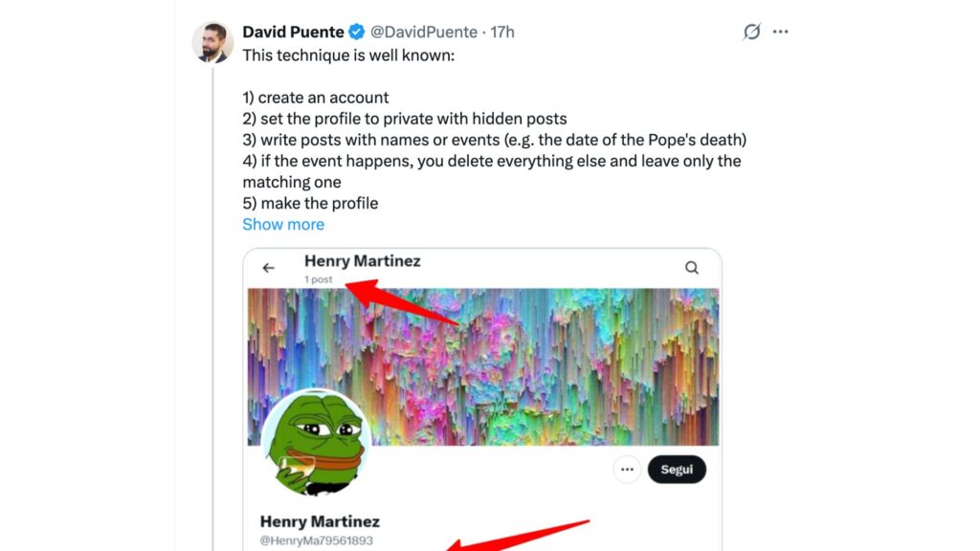
Task: Click the 17h timestamp on the tweet
Action: [x=502, y=31]
